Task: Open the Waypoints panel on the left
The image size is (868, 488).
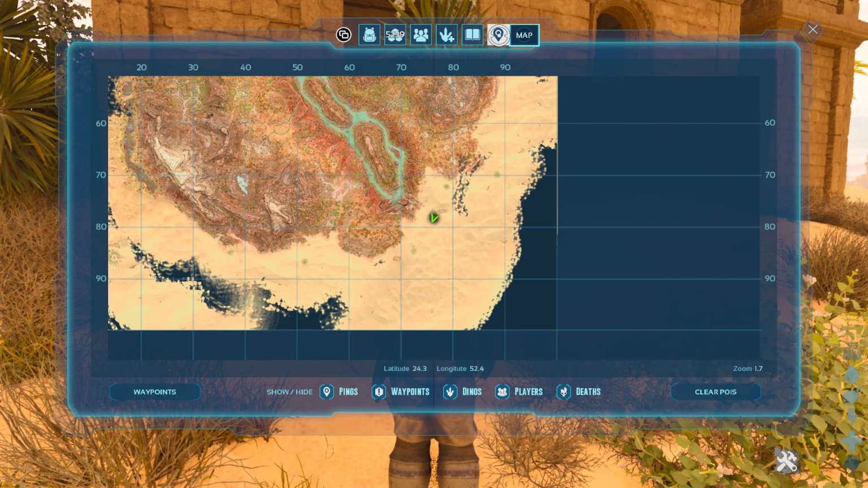Action: (155, 392)
